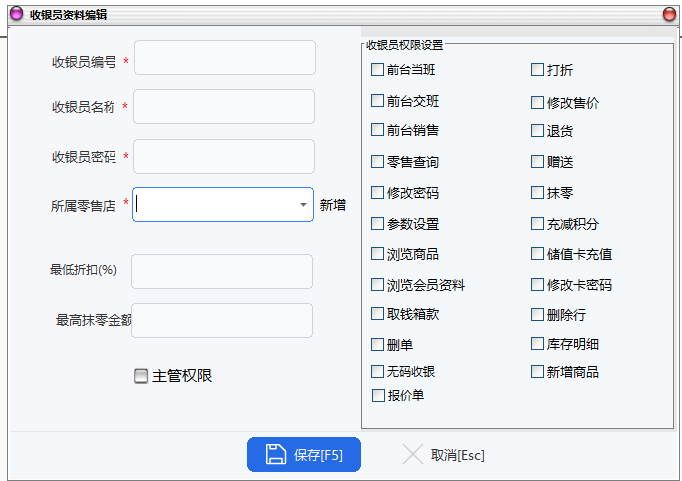Toggle the 报价单 checkbox

click(x=377, y=395)
